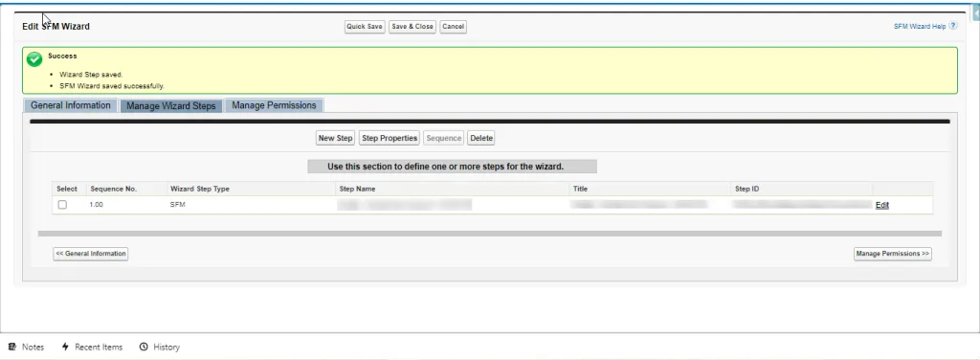The width and height of the screenshot is (980, 360).
Task: Click the Edit SFM Wizard page title
Action: click(x=56, y=26)
